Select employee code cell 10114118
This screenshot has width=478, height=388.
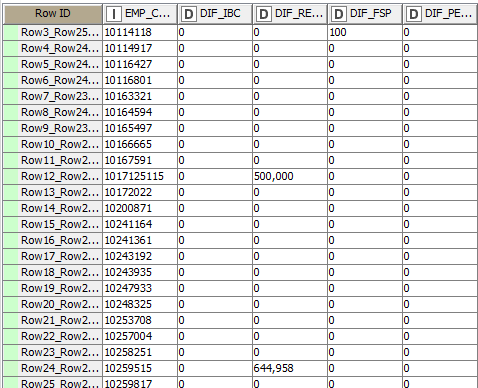(140, 32)
